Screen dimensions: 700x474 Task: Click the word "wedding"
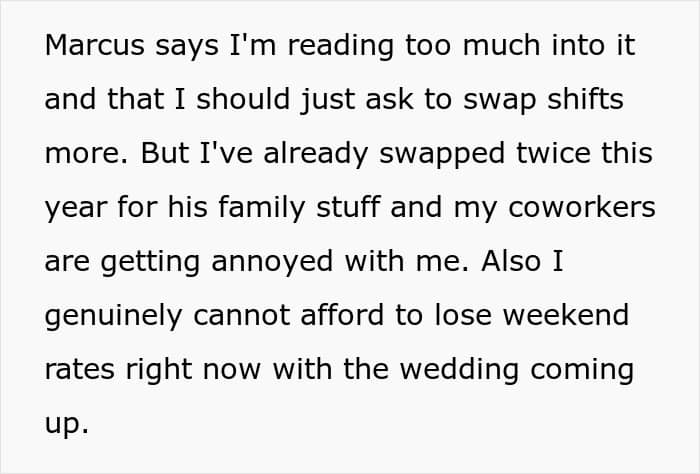tap(463, 370)
